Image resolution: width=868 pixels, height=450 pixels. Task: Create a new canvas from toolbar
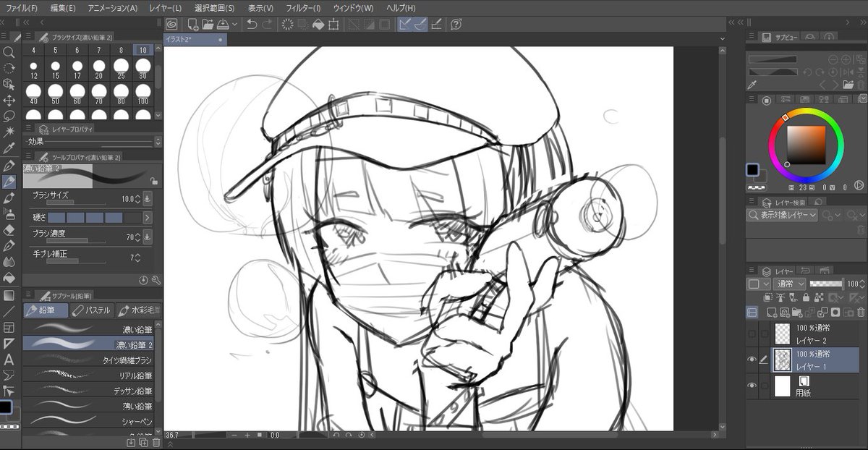(x=192, y=25)
